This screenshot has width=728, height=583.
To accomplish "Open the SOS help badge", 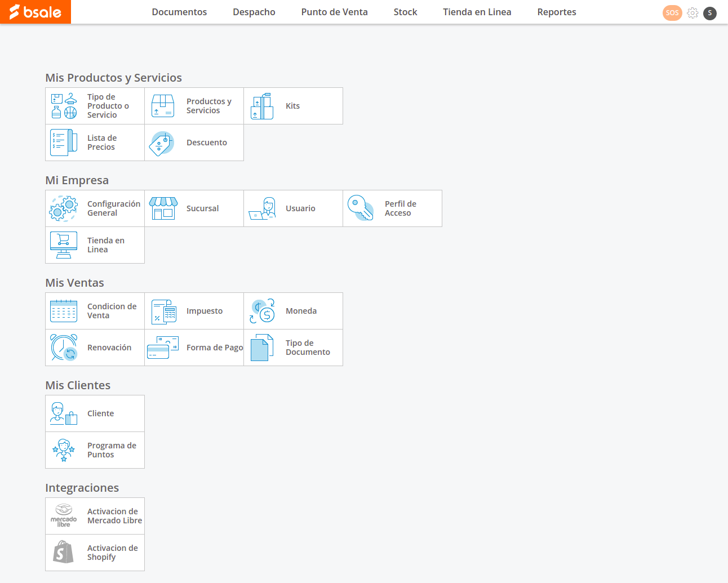I will [x=672, y=13].
